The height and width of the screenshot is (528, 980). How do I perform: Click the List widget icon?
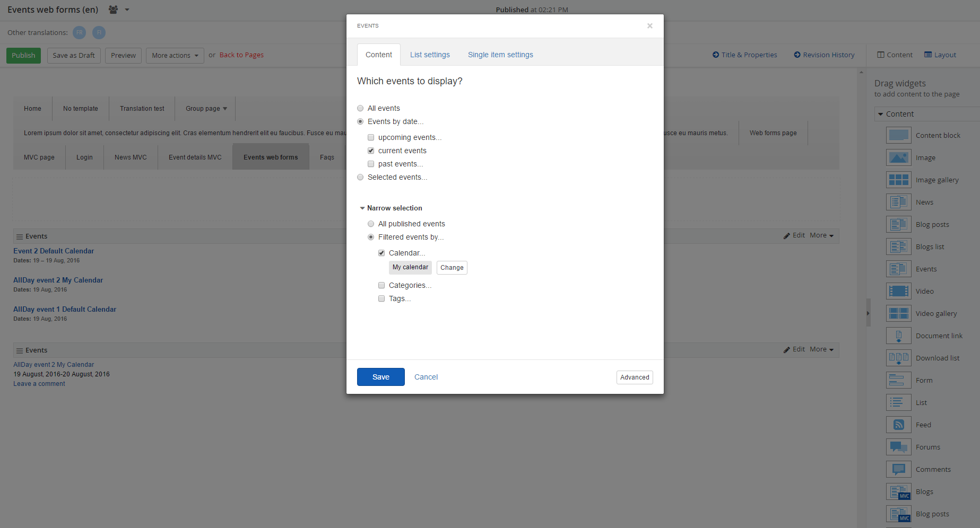[x=898, y=402]
